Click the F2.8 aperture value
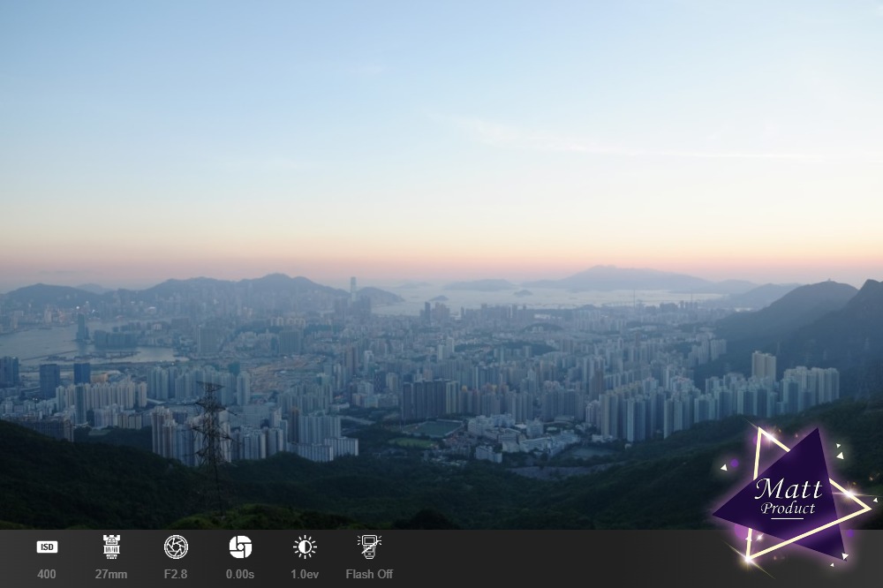The height and width of the screenshot is (588, 883). [x=176, y=574]
